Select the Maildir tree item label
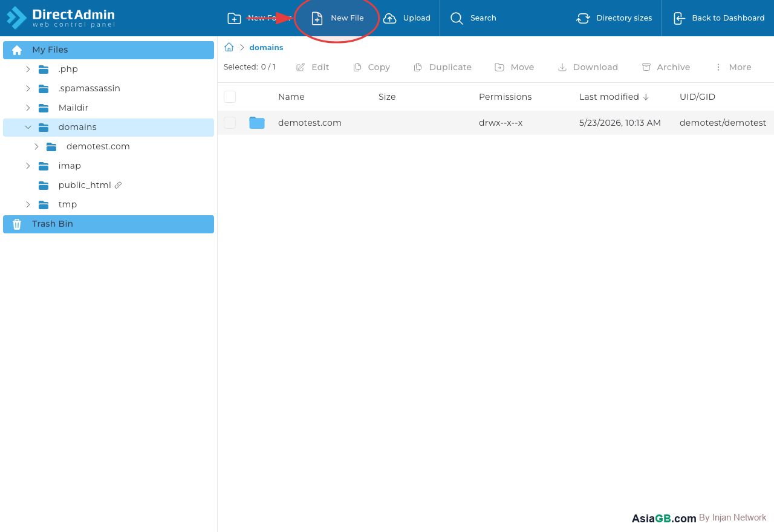 point(73,108)
